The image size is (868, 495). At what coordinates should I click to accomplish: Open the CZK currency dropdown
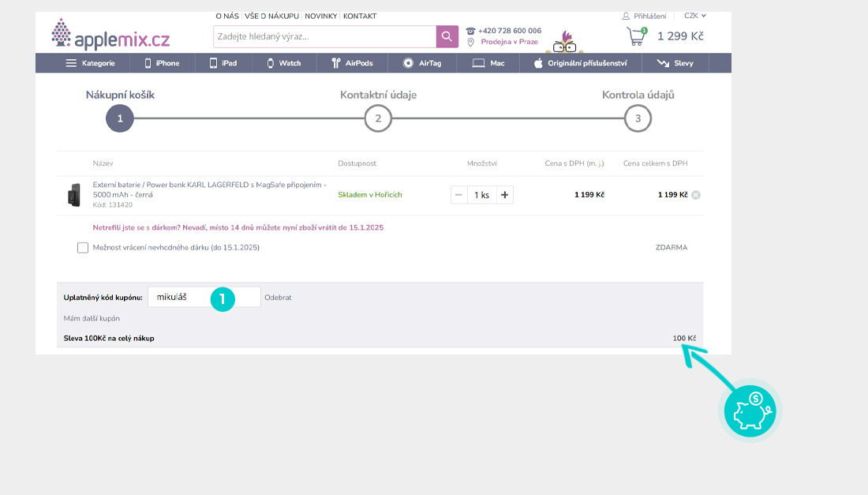[694, 16]
